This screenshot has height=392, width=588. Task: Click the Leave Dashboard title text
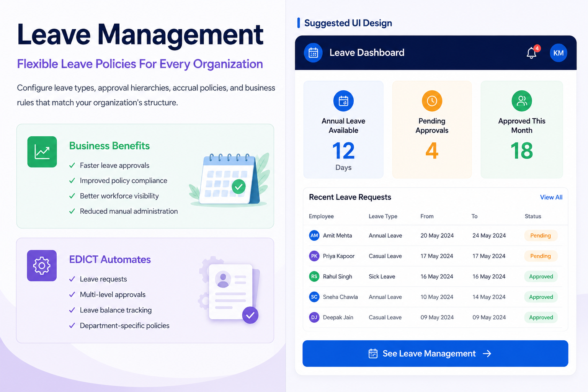click(x=367, y=52)
